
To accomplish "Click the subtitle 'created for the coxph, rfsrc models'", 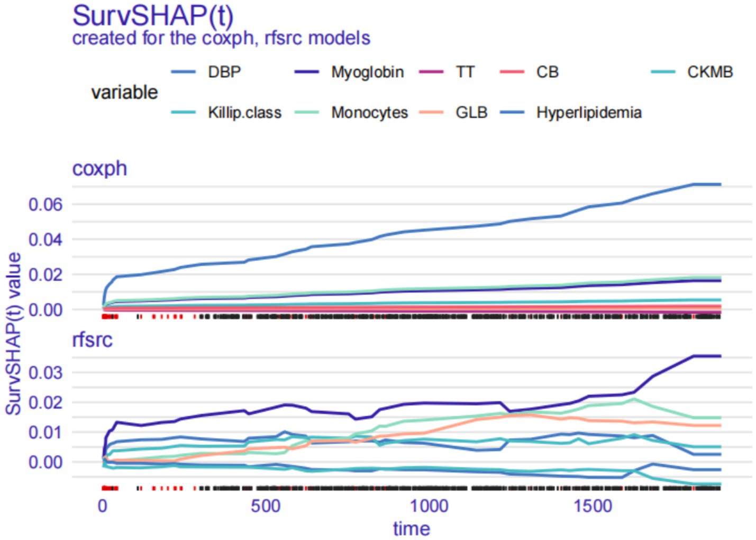I will point(221,38).
